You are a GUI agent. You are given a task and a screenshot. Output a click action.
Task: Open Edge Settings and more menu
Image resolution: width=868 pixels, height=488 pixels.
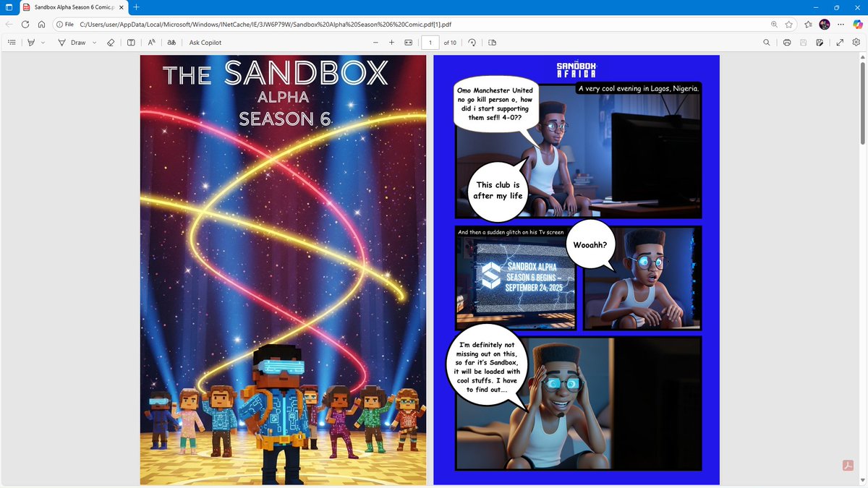840,24
